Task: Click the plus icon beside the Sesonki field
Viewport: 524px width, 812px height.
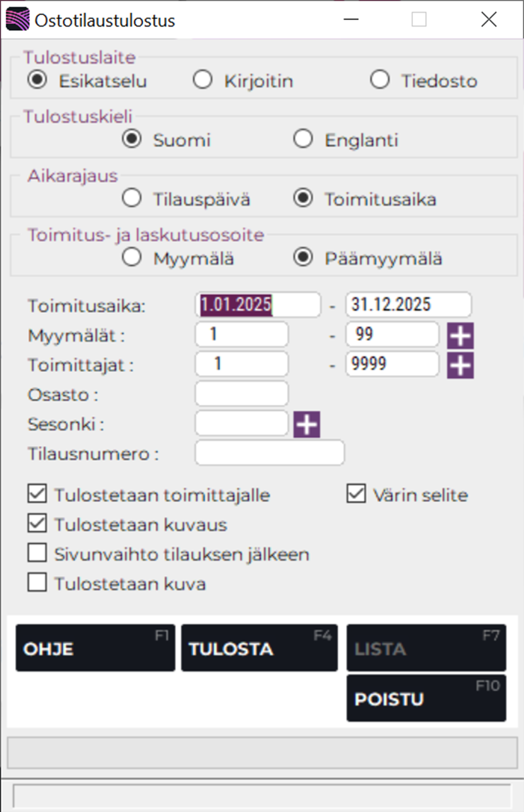Action: click(306, 424)
